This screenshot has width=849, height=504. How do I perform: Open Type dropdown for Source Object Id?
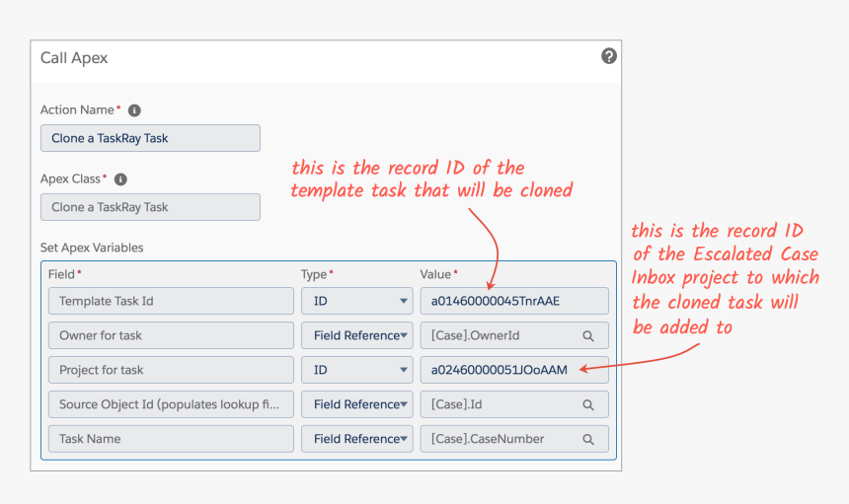[x=356, y=404]
